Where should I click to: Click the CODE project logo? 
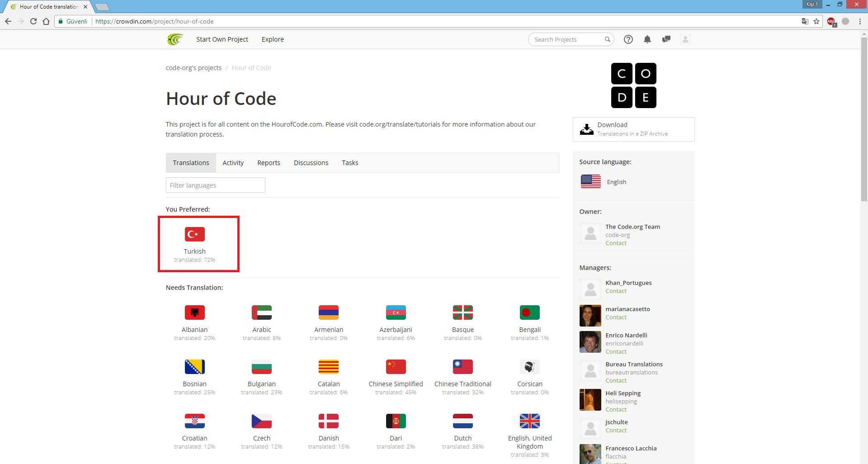coord(634,85)
